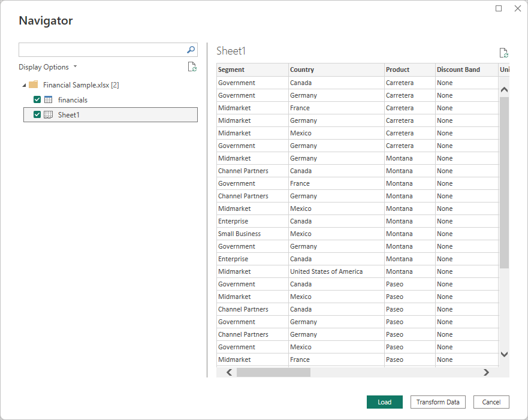Click the Load button

click(384, 402)
